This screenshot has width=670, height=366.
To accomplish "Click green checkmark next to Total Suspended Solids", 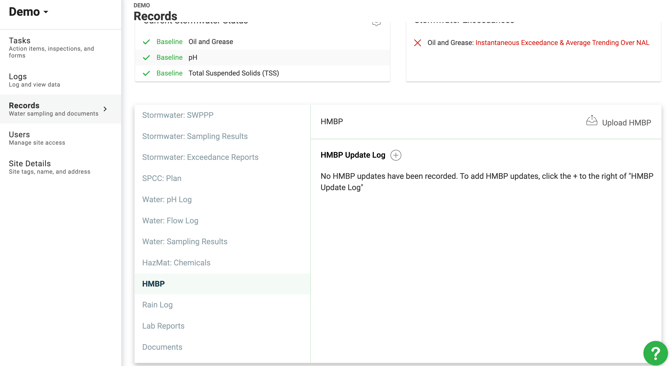I will (x=146, y=73).
